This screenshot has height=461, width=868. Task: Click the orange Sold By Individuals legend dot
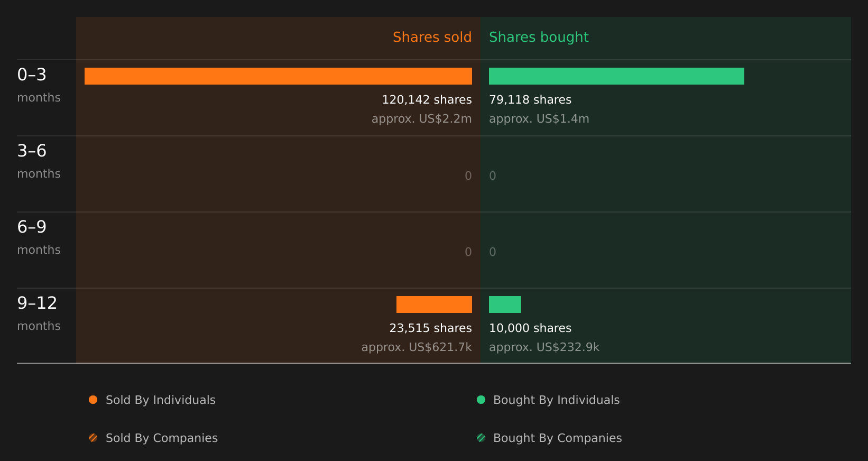(x=93, y=400)
